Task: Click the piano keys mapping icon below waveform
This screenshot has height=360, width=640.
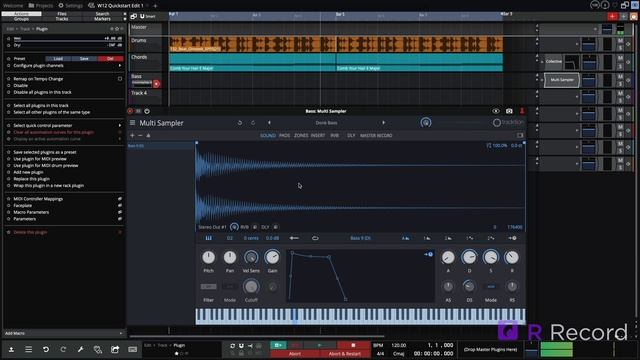Action: 209,238
